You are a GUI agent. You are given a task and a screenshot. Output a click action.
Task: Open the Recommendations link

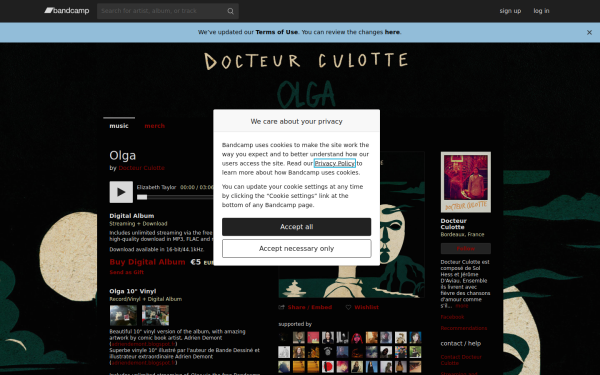click(x=464, y=328)
